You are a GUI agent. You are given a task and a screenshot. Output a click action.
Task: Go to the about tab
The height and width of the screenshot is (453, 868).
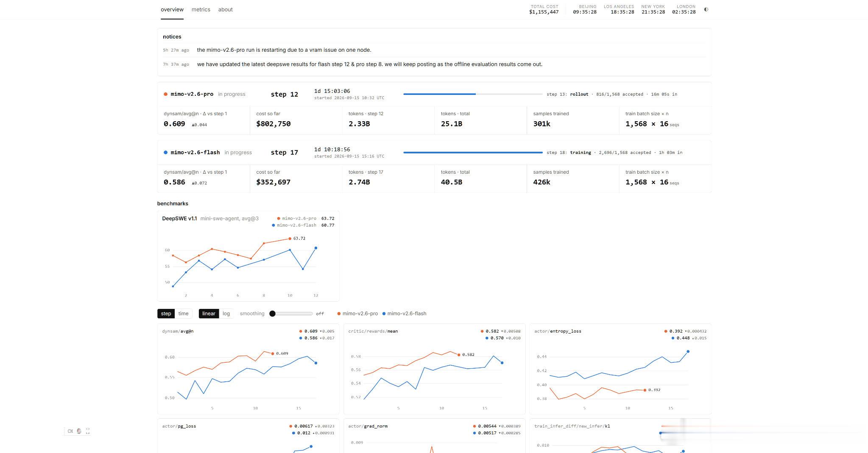click(x=226, y=9)
